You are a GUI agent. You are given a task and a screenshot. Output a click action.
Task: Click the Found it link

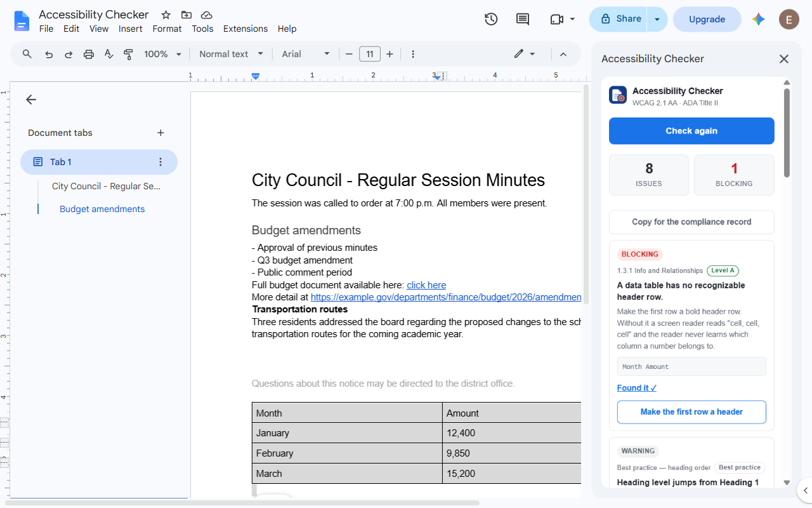point(637,388)
